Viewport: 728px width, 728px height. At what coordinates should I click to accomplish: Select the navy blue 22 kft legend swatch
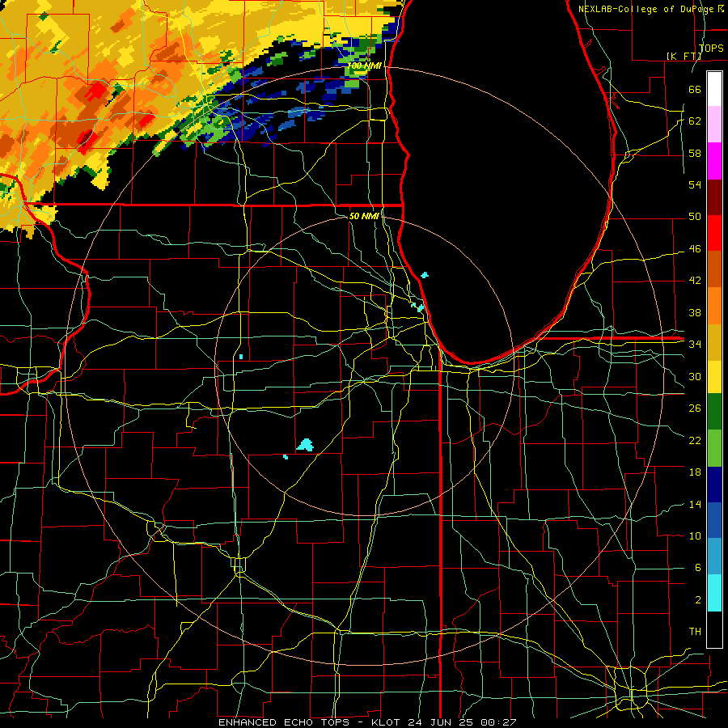714,485
